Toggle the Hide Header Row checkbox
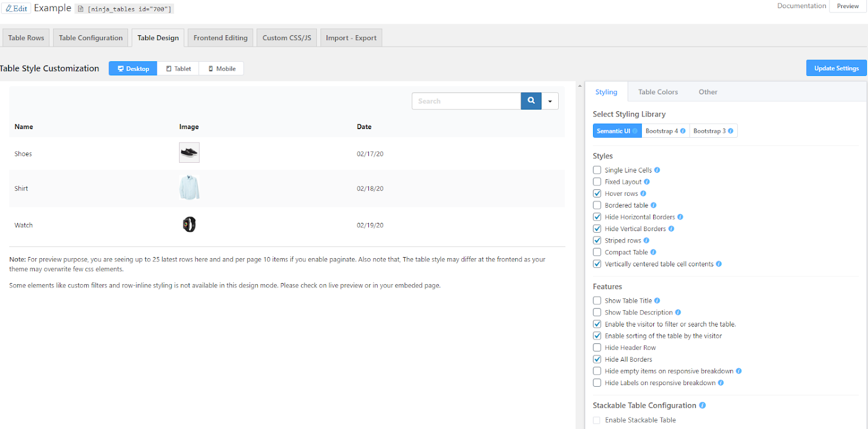The height and width of the screenshot is (429, 868). click(x=597, y=348)
